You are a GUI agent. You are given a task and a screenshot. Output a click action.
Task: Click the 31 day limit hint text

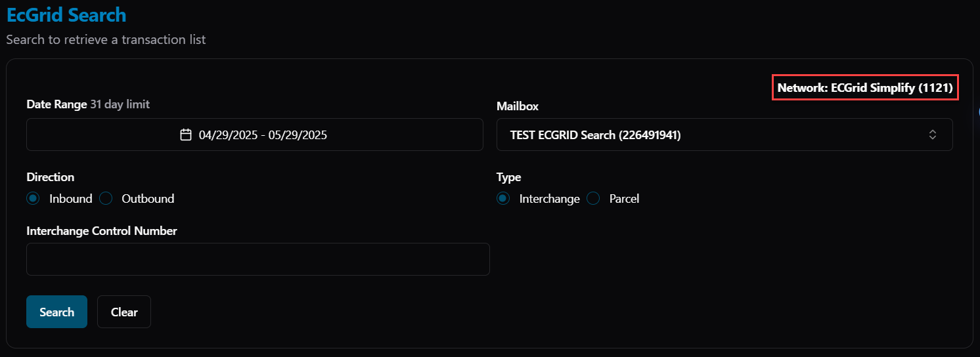(120, 104)
